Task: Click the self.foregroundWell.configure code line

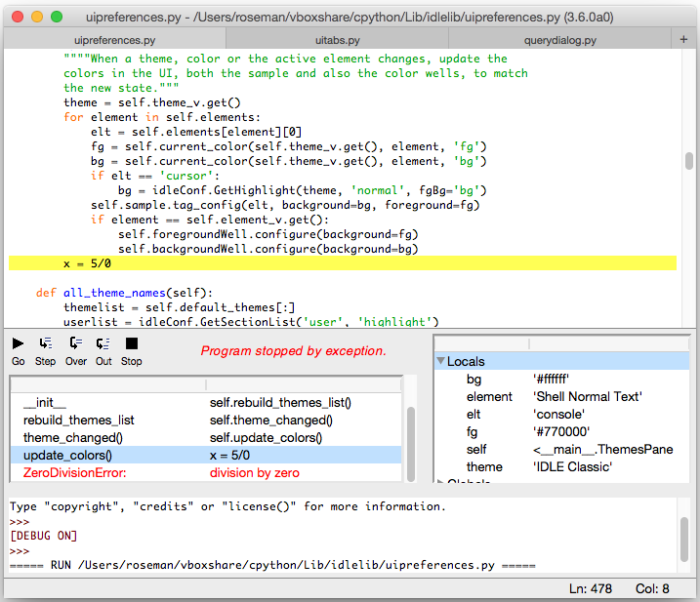Action: click(268, 234)
